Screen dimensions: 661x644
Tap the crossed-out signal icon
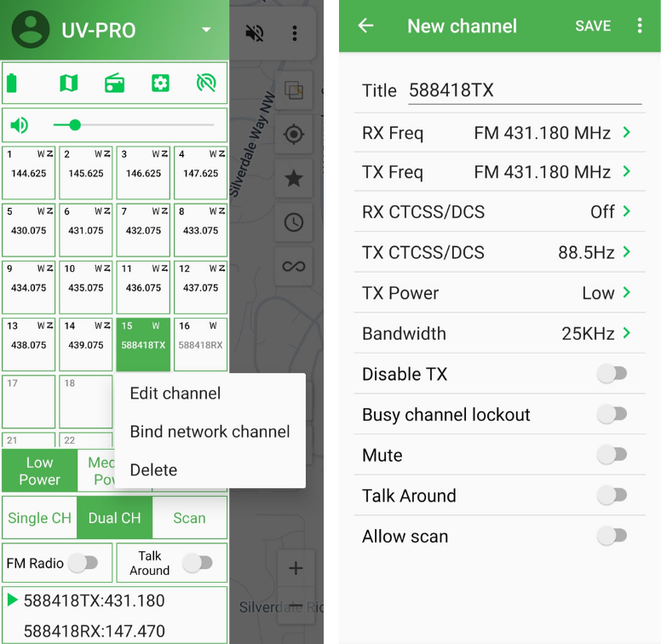tap(206, 83)
